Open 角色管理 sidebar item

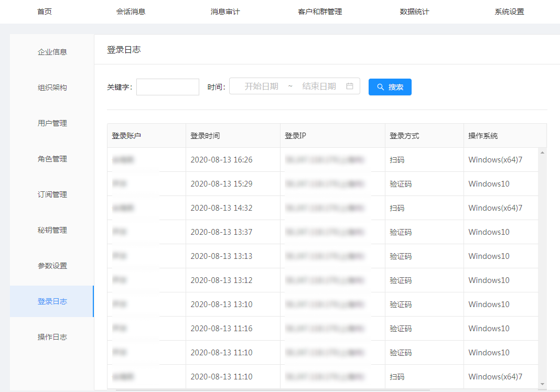click(x=52, y=159)
